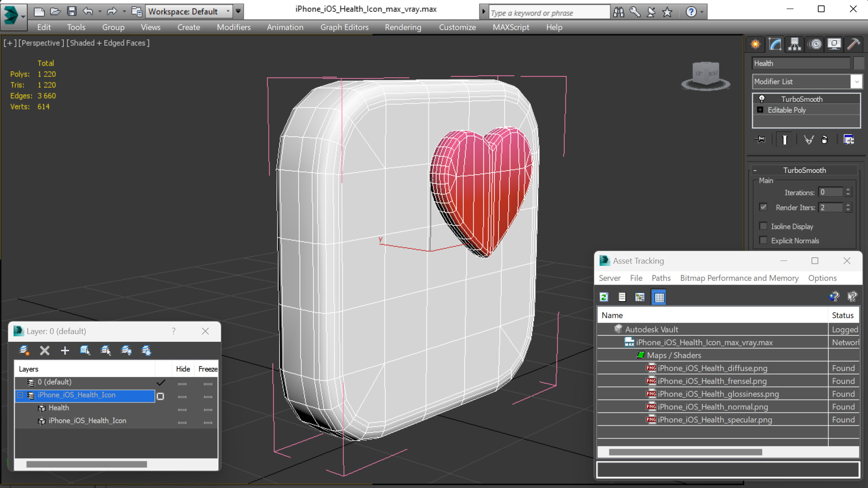Click the star favorites icon in title bar

(x=667, y=12)
